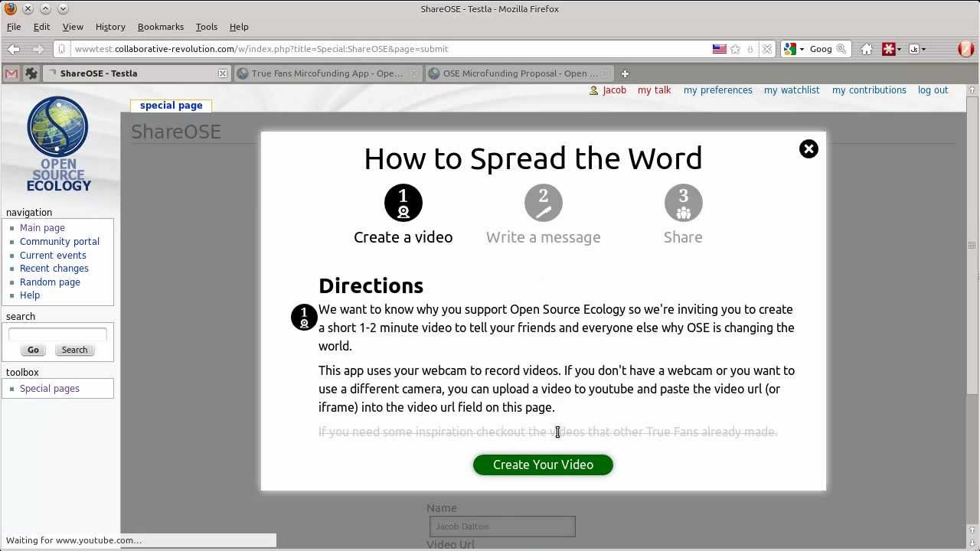The height and width of the screenshot is (551, 980).
Task: Select the ShareOSE - Testla tab
Action: [x=136, y=73]
